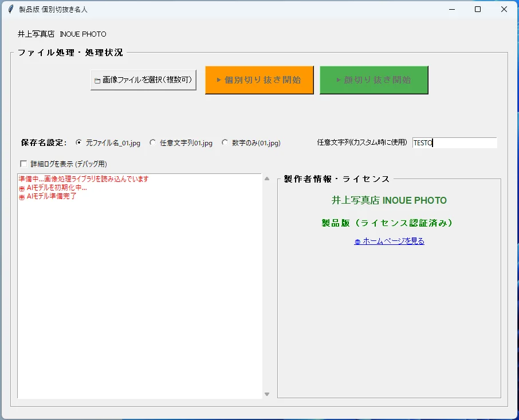Click 製品版（ライセンス認証済み）license status text
The image size is (519, 420).
[x=387, y=223]
